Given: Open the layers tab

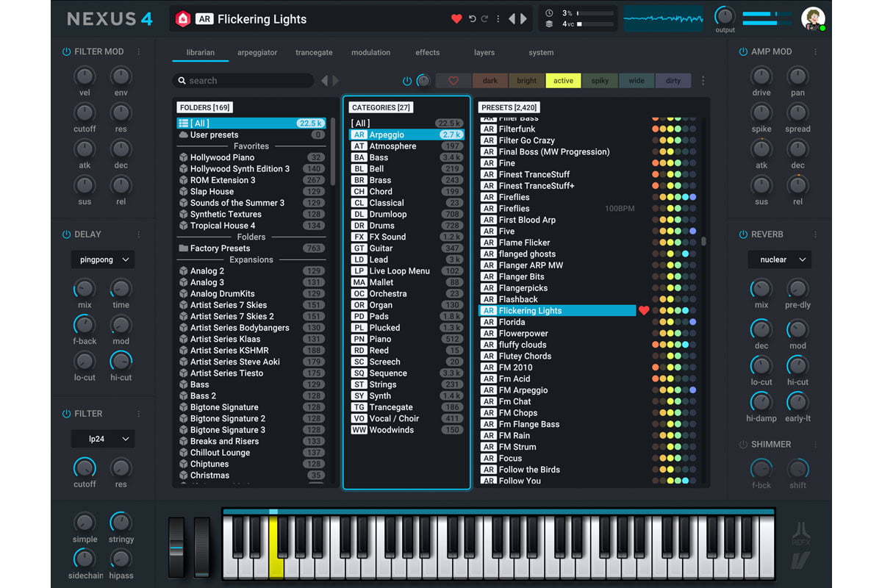Looking at the screenshot, I should click(484, 53).
